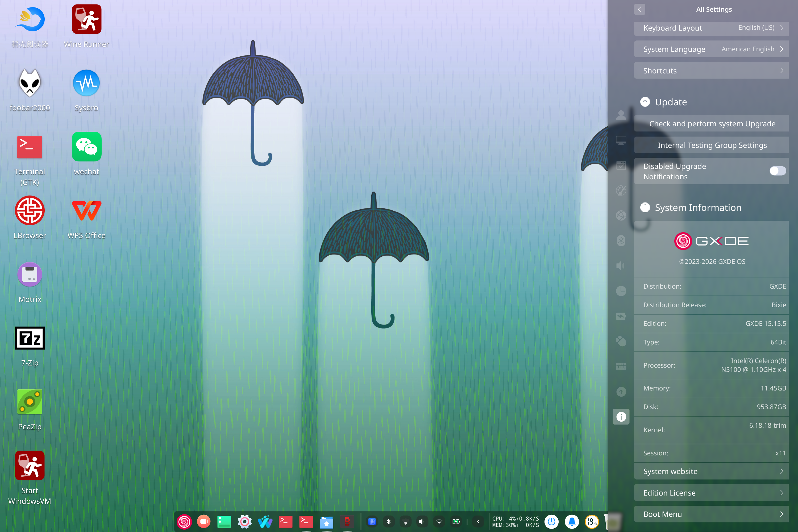The image size is (798, 532).
Task: Click the dock clock widget
Action: coord(592,521)
